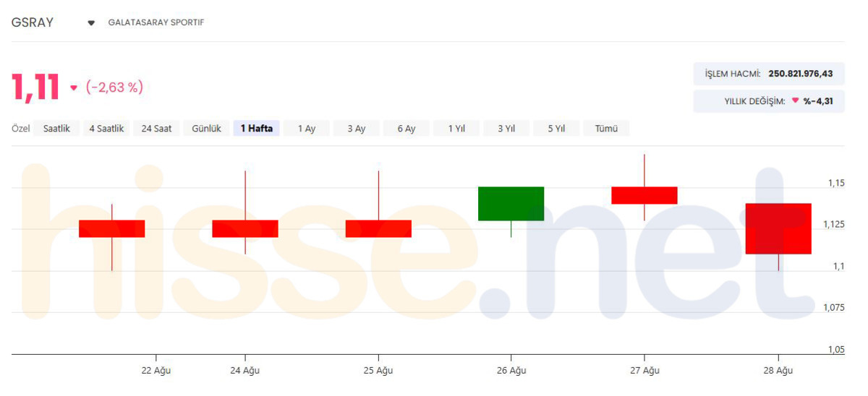Open the GSRAY stock selector dropdown arrow
The height and width of the screenshot is (396, 868).
click(x=91, y=23)
